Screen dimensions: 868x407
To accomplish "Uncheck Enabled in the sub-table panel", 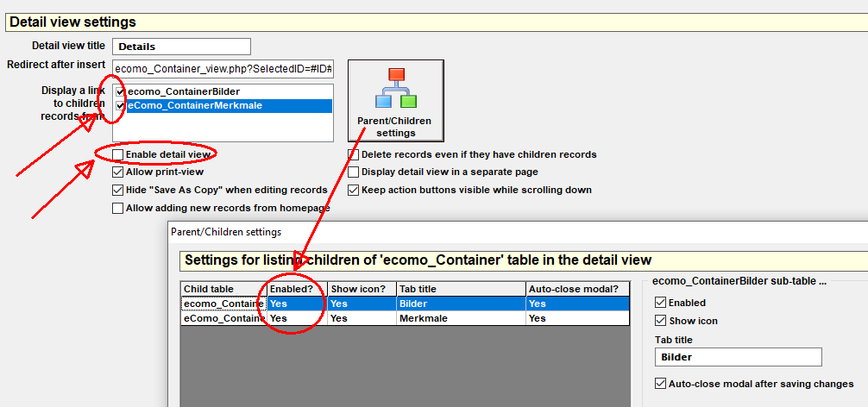I will (x=660, y=303).
